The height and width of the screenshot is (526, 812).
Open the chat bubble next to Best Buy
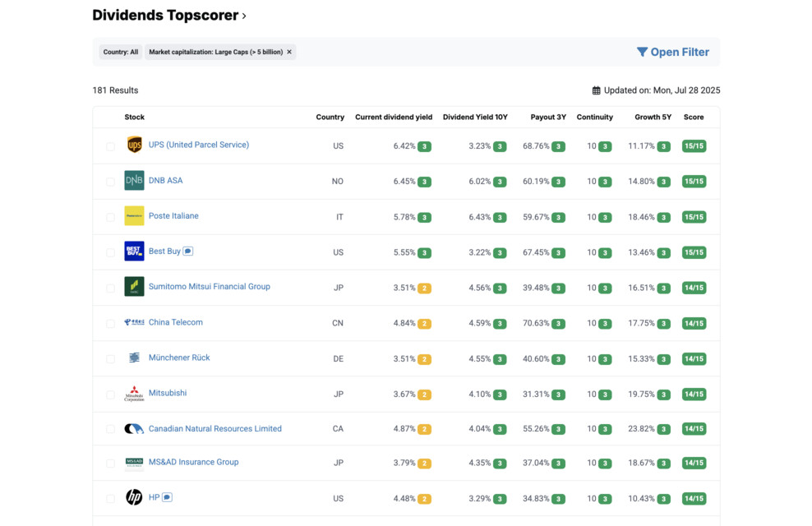[187, 251]
